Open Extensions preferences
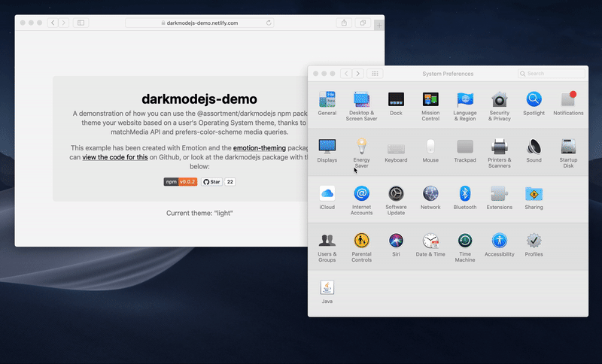 click(x=500, y=198)
